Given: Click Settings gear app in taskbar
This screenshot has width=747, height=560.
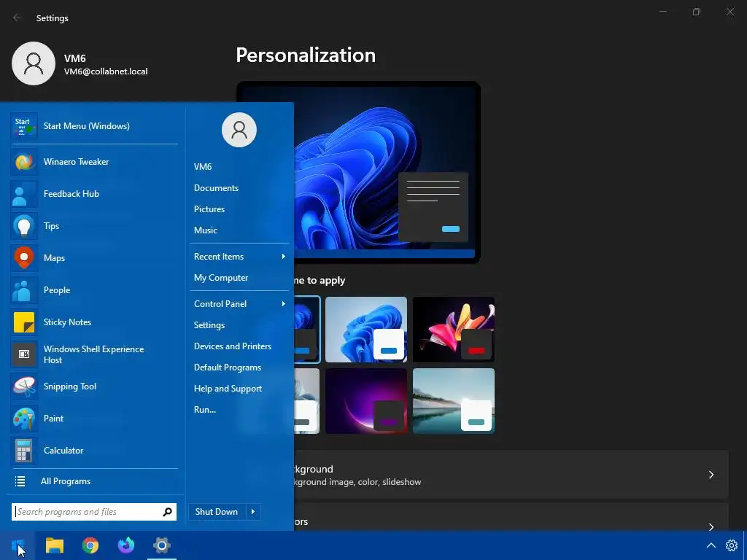Looking at the screenshot, I should click(x=162, y=545).
